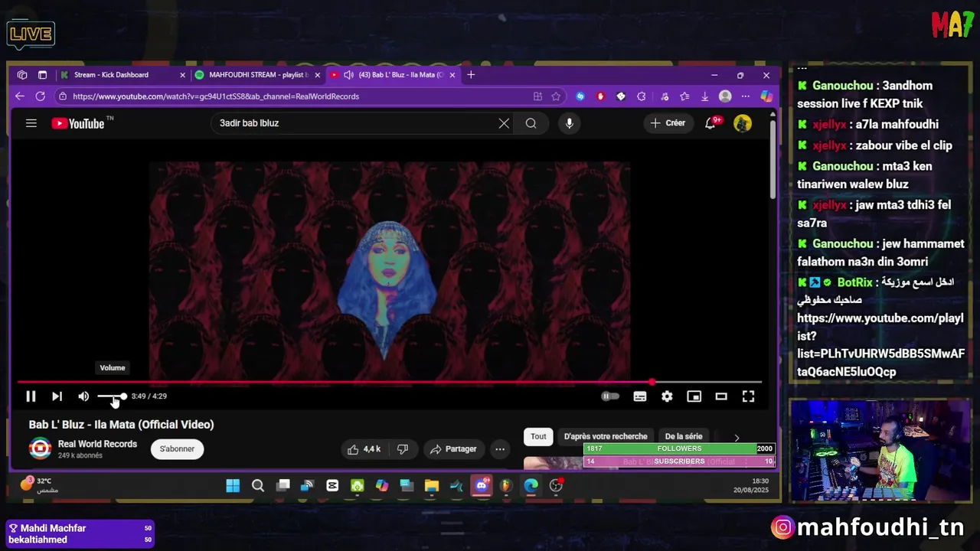The image size is (980, 551).
Task: Open a new browser tab
Action: (x=471, y=75)
